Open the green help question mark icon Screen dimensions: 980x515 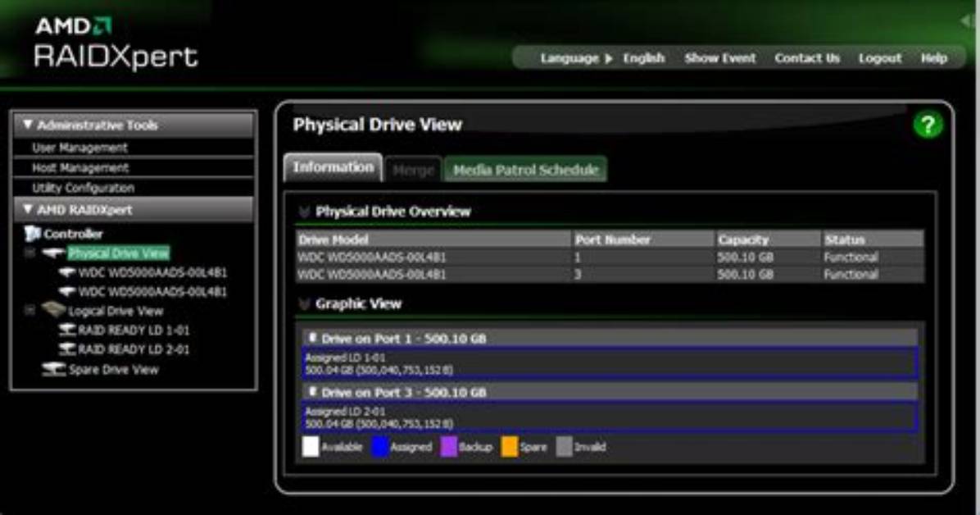tap(928, 125)
